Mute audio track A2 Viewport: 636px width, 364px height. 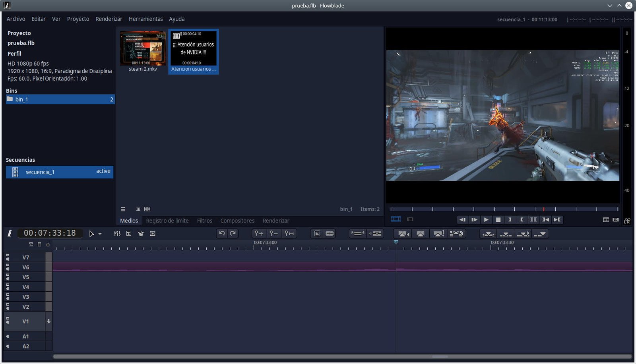(x=8, y=346)
